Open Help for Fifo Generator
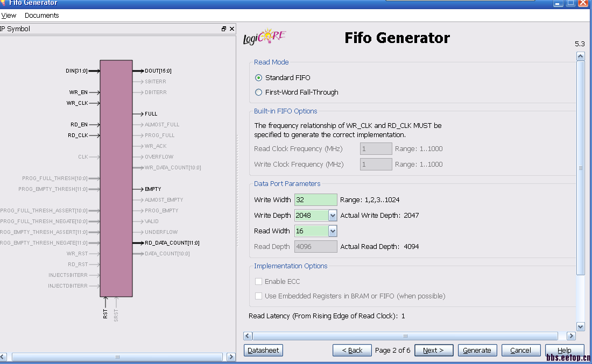The height and width of the screenshot is (364, 592). click(x=564, y=351)
